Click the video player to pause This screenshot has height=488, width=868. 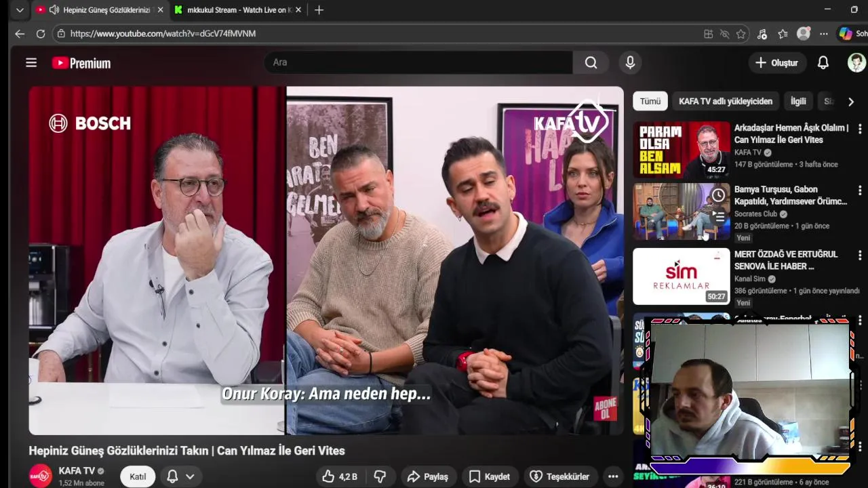click(326, 260)
